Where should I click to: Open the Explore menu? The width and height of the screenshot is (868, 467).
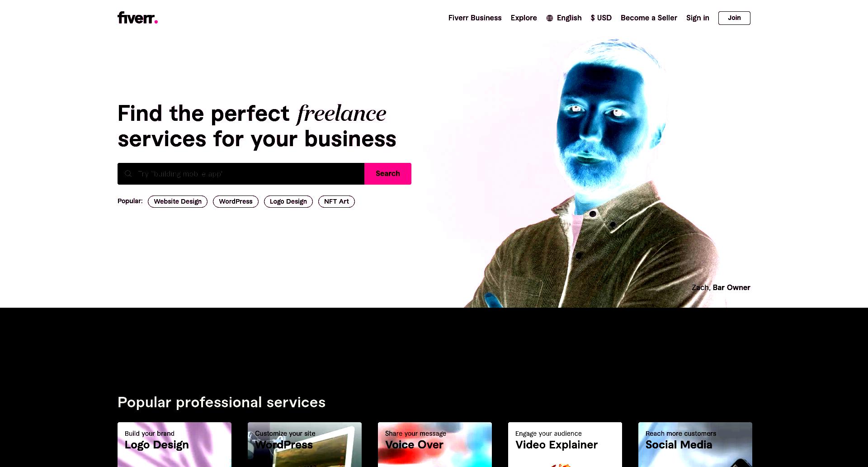[524, 18]
